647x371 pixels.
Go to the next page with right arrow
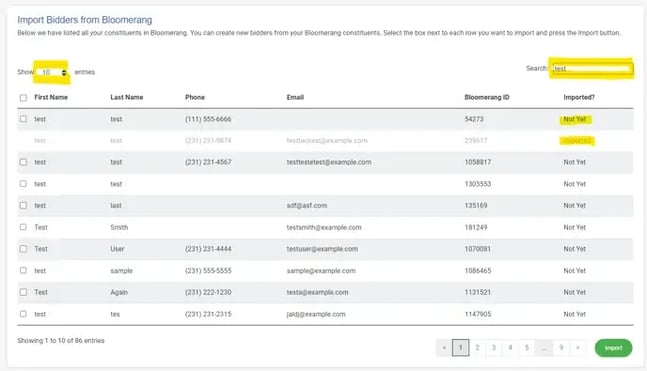coord(578,348)
